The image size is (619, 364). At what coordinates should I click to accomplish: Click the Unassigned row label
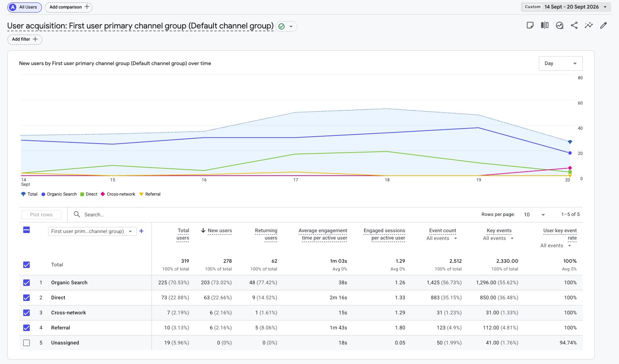tap(65, 343)
